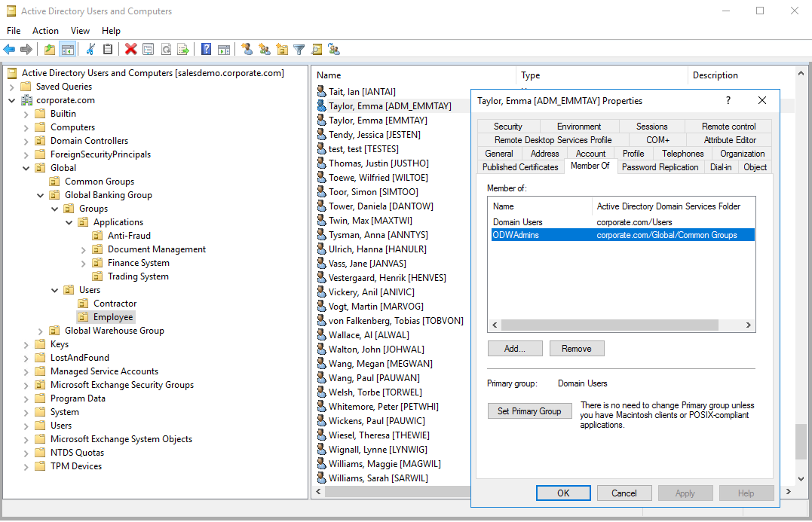
Task: Sort by the Type column header
Action: click(602, 75)
